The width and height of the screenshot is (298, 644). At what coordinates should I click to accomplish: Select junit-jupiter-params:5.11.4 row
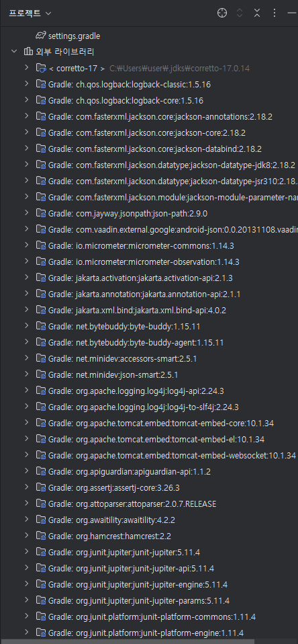[x=149, y=601]
